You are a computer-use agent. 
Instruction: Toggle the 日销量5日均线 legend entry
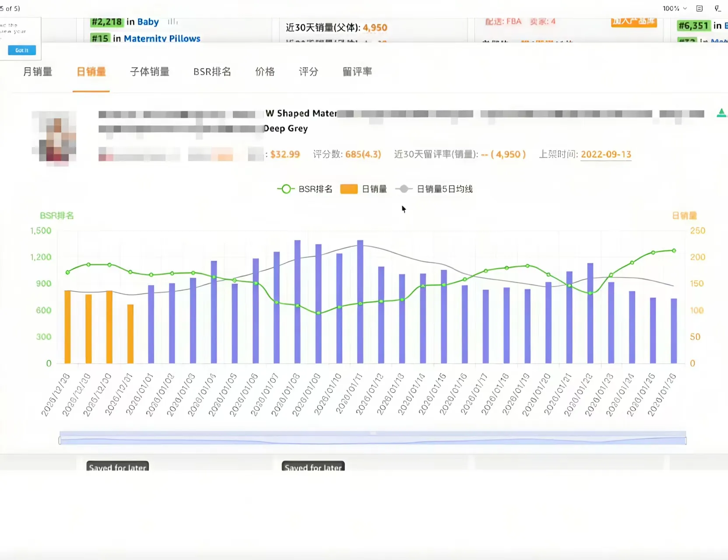(434, 189)
